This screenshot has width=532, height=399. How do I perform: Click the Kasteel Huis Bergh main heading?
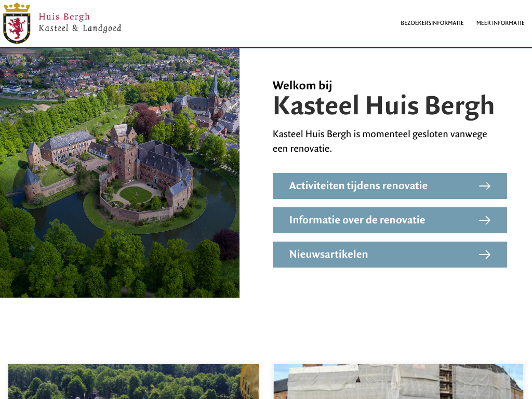click(x=383, y=105)
